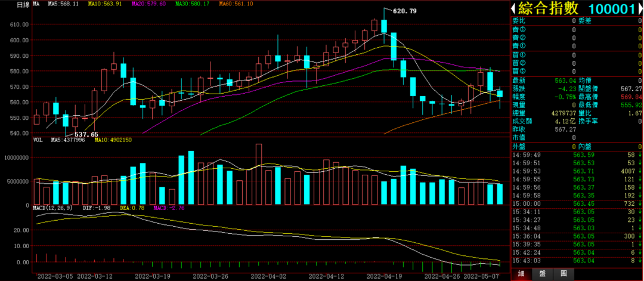Click the MA30:580.17 indicator label
The height and width of the screenshot is (281, 644).
(192, 4)
